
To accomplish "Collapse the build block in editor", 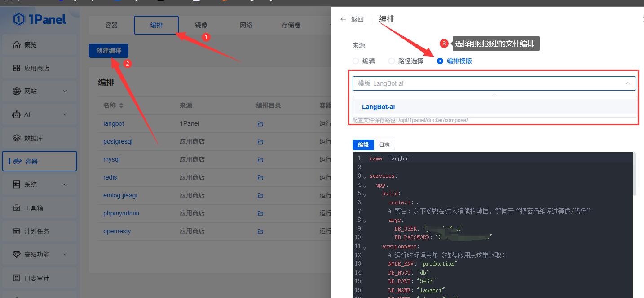I will coord(364,195).
